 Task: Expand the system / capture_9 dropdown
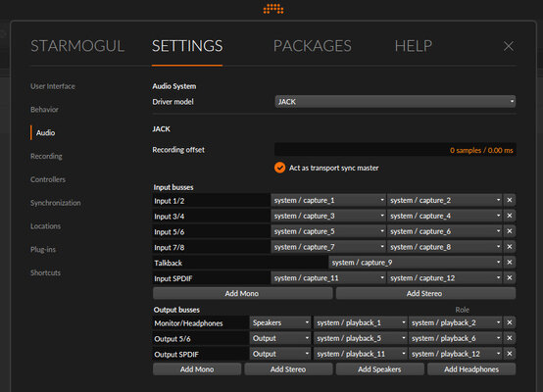pos(416,263)
